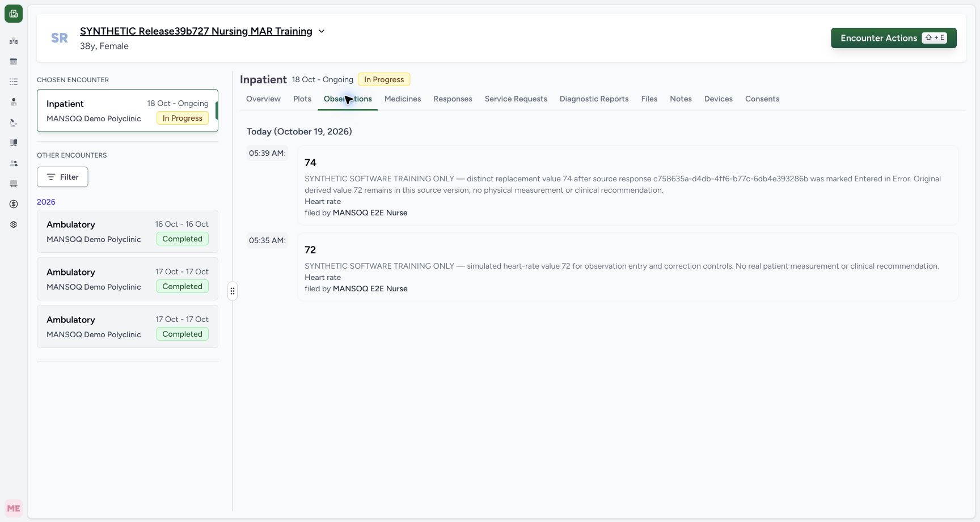Open the open-book sidebar icon
This screenshot has width=980, height=522.
point(14,143)
